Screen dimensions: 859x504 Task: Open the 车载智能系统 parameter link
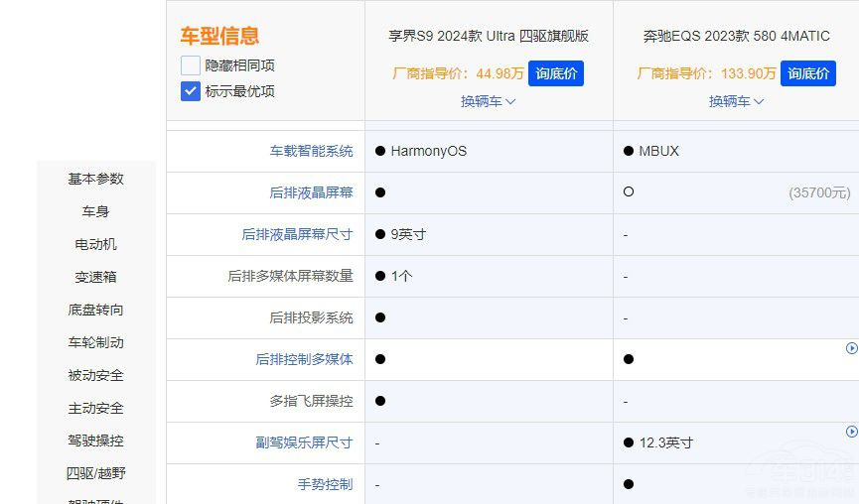[x=311, y=151]
